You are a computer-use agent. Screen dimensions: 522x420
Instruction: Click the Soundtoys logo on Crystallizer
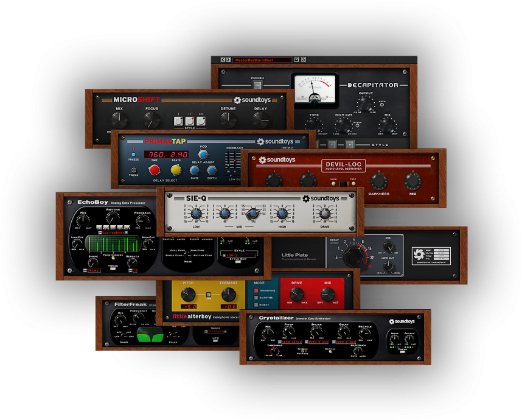click(402, 321)
